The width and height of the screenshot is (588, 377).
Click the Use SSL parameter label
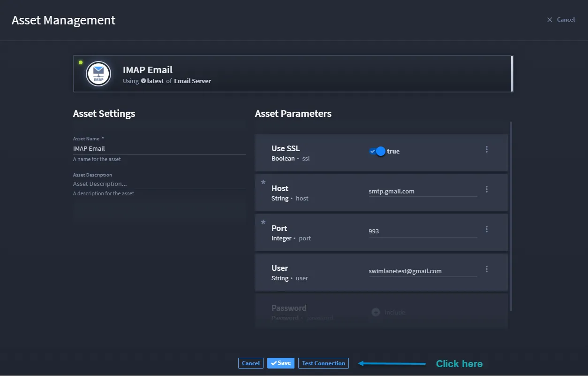click(286, 148)
